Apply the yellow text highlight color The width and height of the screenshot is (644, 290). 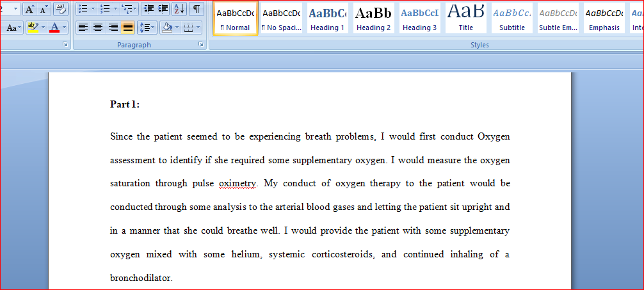point(33,28)
